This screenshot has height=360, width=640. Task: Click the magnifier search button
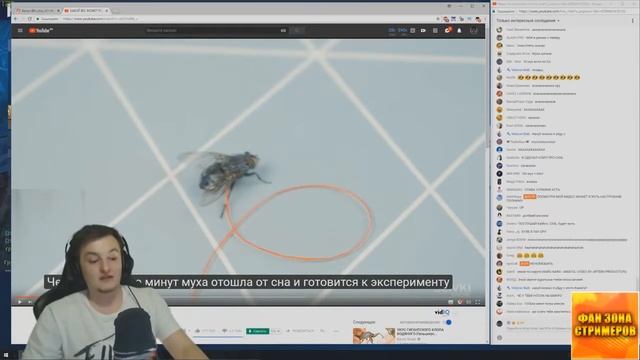(x=297, y=31)
